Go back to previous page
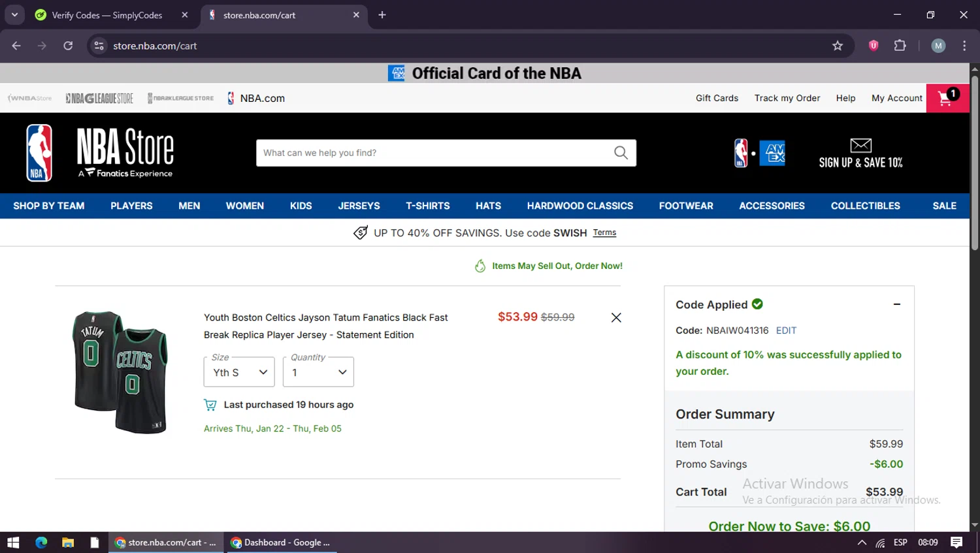 [16, 46]
